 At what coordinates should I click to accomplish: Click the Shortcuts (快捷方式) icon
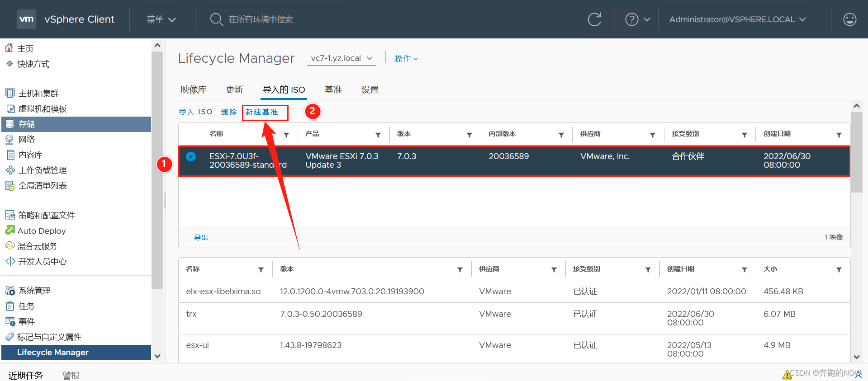click(x=9, y=64)
